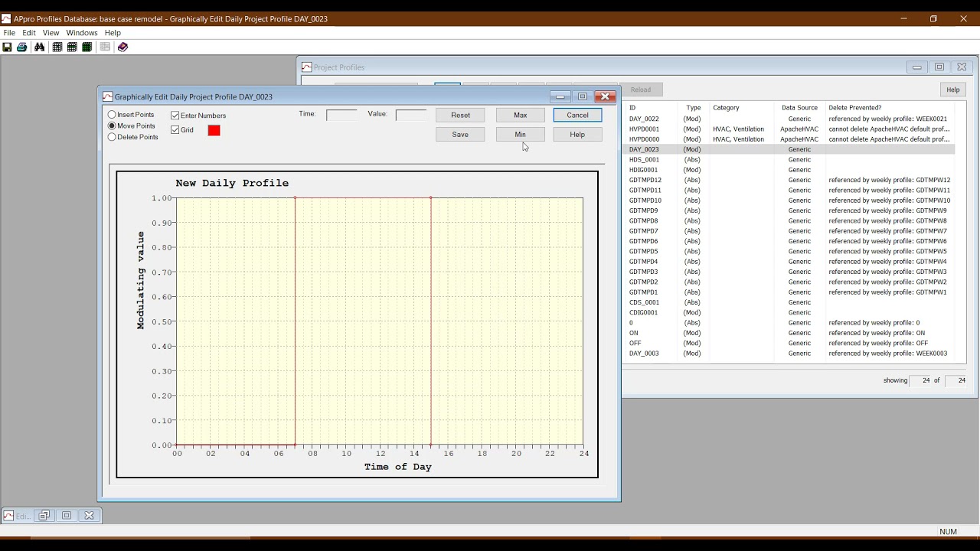The image size is (980, 551).
Task: Click the Max button
Action: click(521, 115)
